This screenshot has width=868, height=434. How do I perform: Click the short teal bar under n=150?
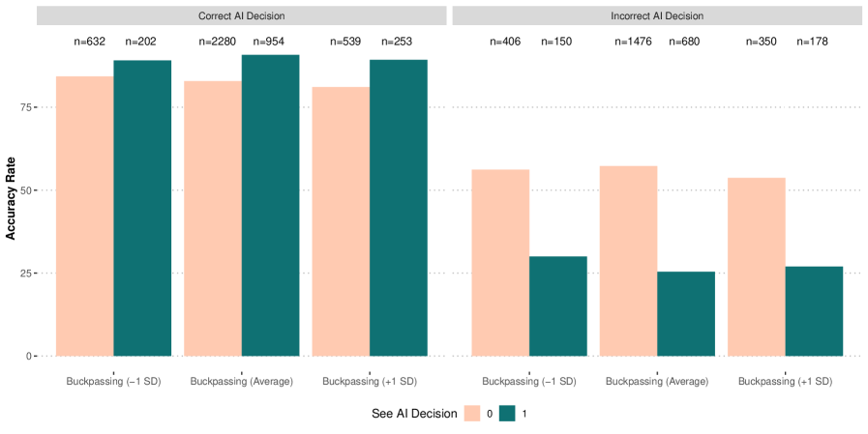click(558, 305)
